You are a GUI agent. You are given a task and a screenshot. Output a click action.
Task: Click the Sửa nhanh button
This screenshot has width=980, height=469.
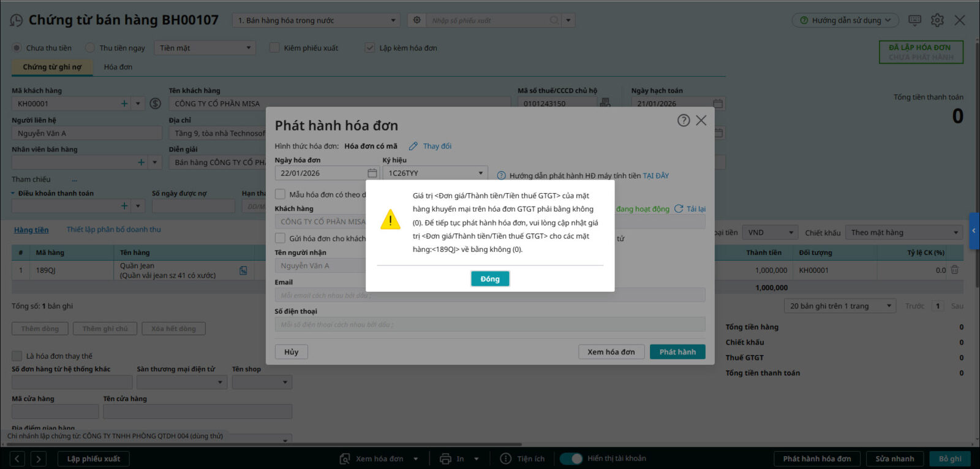pos(895,459)
